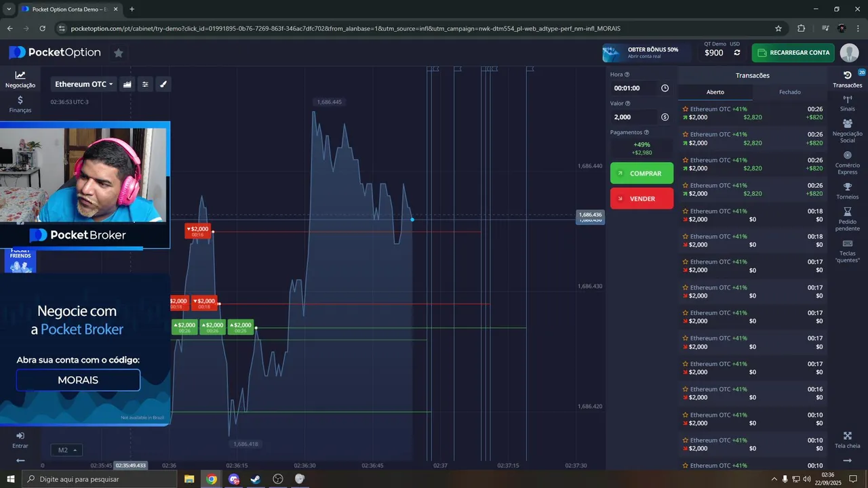Open a new browser tab
The image size is (868, 488).
coord(132,9)
